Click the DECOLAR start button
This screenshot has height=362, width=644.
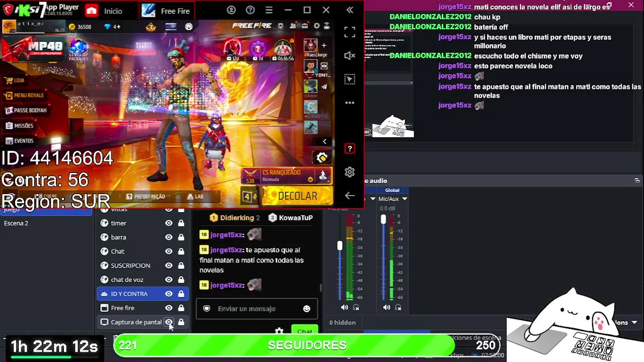point(297,196)
